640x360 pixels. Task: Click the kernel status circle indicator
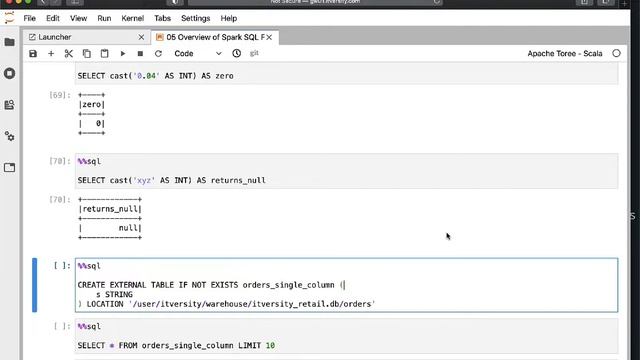pos(616,53)
